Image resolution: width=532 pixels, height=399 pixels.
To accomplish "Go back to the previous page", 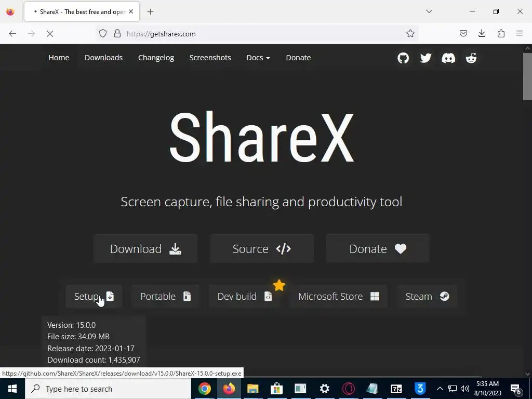I will tap(12, 34).
